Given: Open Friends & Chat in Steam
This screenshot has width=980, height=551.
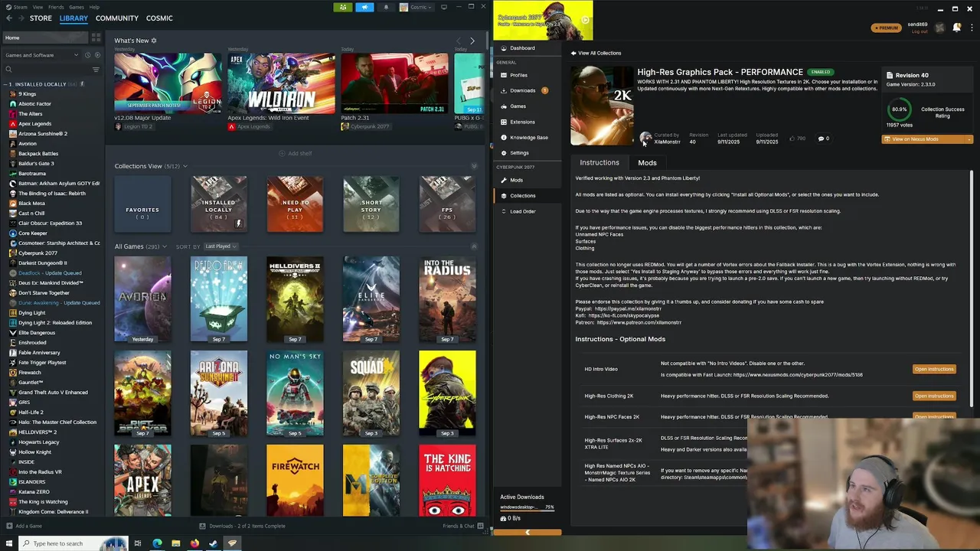Looking at the screenshot, I should [462, 526].
